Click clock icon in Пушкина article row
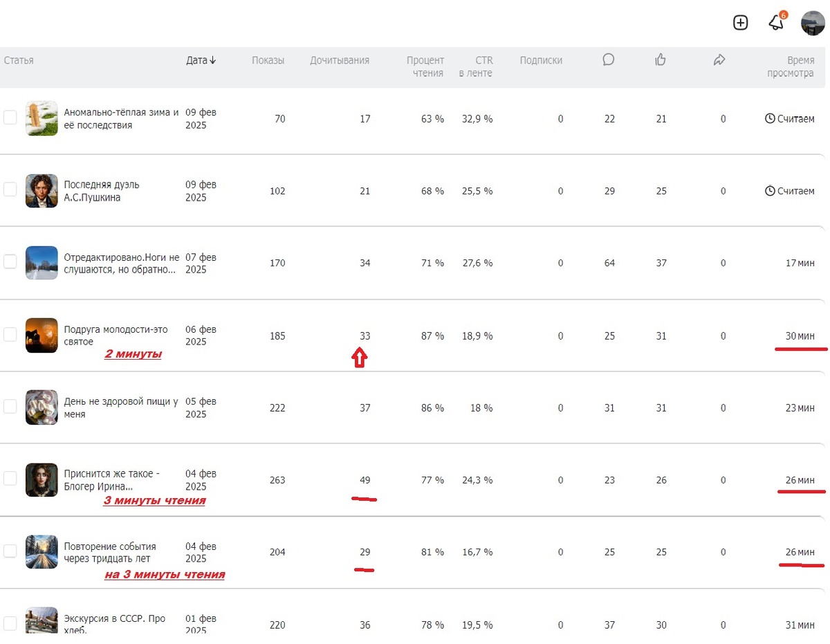Image resolution: width=830 pixels, height=644 pixels. coord(770,191)
